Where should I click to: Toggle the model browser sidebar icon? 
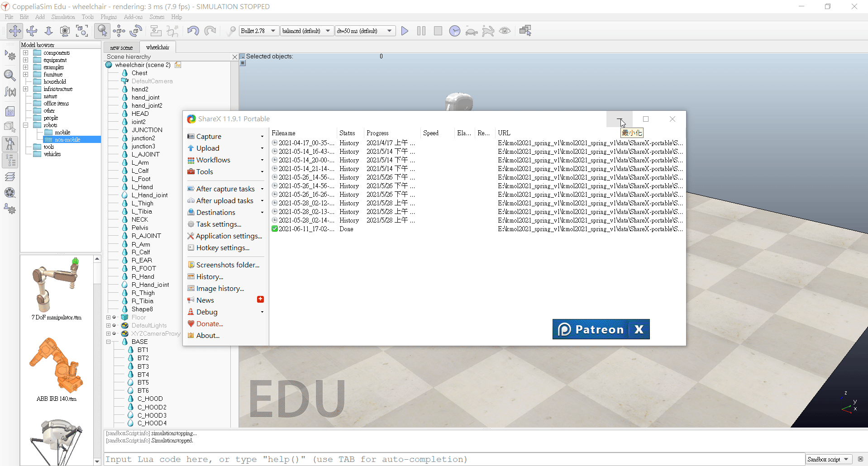pos(10,144)
